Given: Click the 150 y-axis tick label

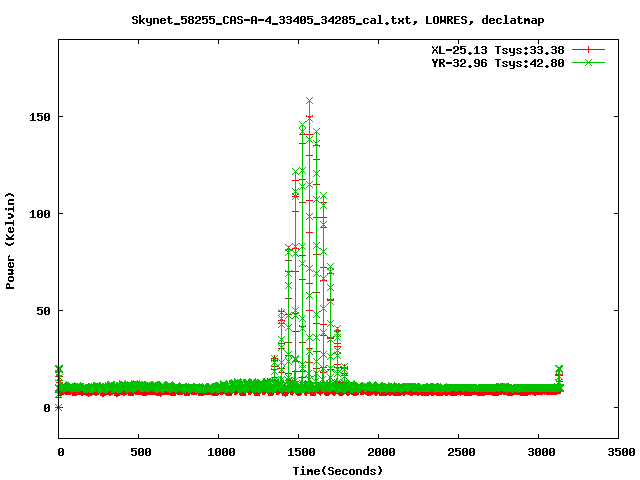Looking at the screenshot, I should point(40,117).
